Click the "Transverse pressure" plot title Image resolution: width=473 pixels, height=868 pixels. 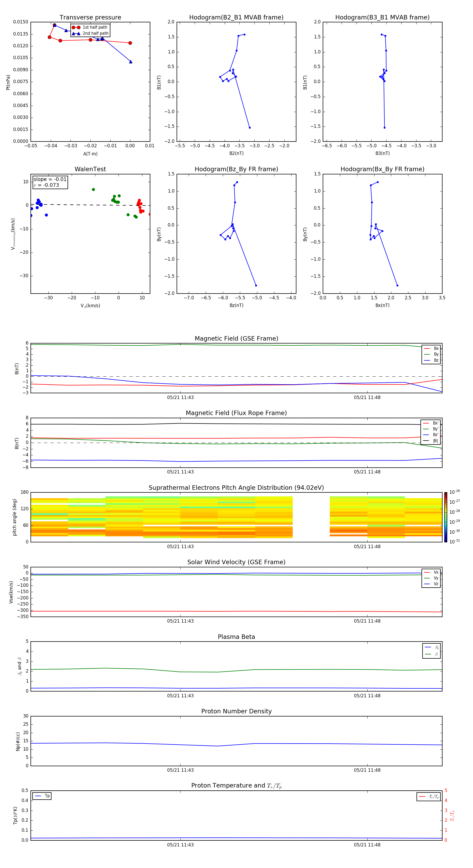90,18
